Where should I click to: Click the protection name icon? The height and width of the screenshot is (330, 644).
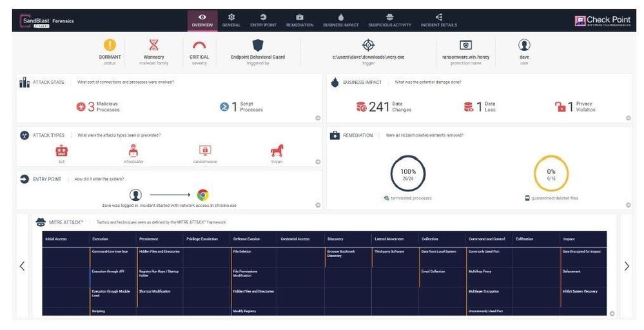pos(465,44)
